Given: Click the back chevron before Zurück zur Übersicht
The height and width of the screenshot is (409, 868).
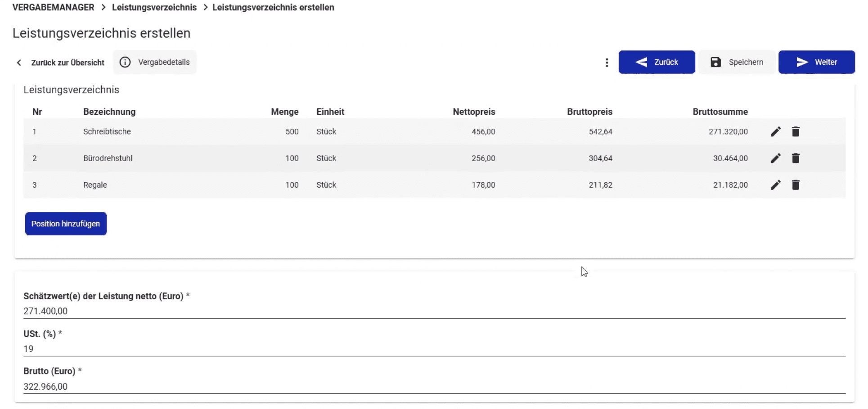Looking at the screenshot, I should point(19,63).
